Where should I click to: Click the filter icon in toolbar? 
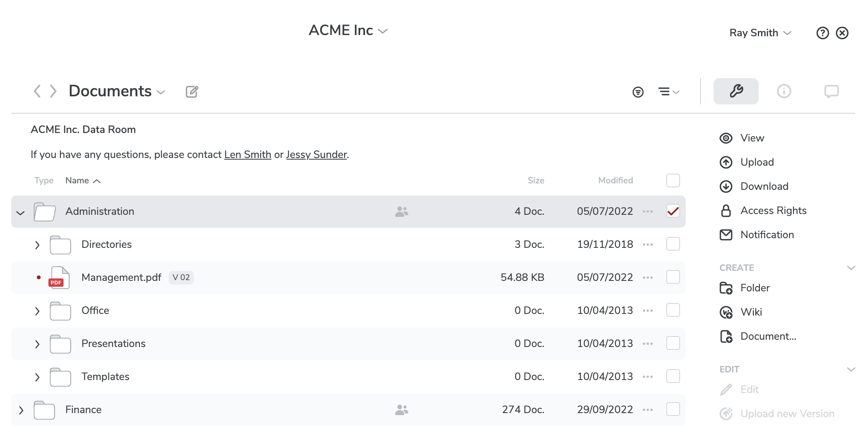(x=638, y=92)
